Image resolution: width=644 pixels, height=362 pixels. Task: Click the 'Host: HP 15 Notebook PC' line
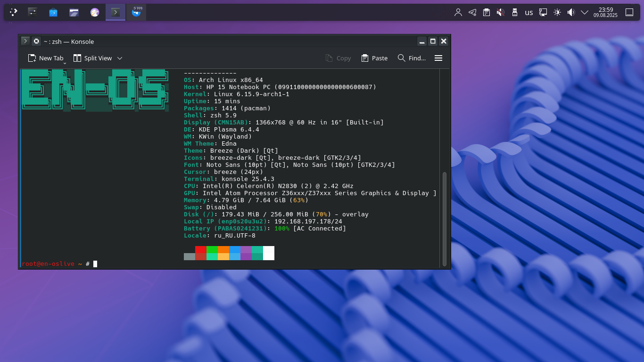pyautogui.click(x=280, y=87)
